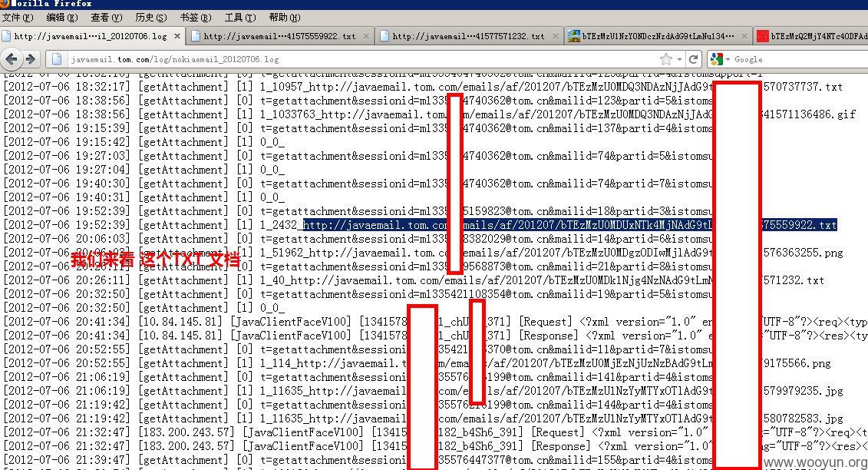868x470 pixels.
Task: Go back with the Back arrow button
Action: pyautogui.click(x=11, y=58)
